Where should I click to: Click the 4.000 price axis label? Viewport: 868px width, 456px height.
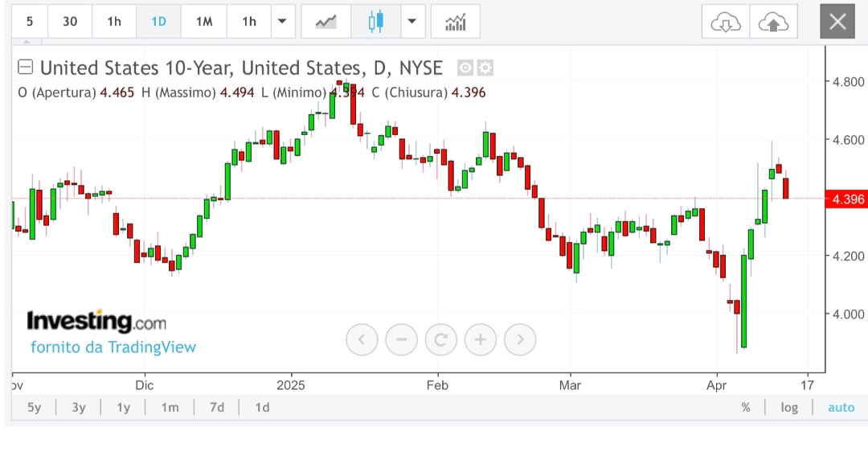tap(848, 314)
